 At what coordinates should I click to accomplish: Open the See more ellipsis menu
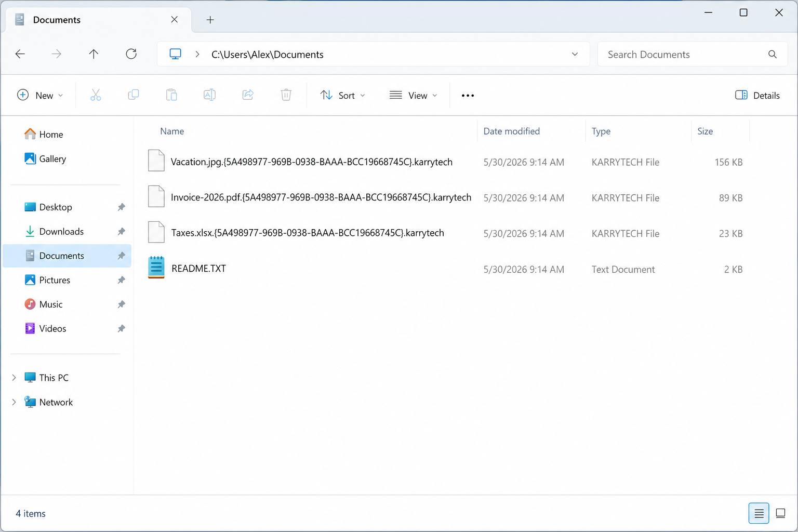[x=468, y=96]
